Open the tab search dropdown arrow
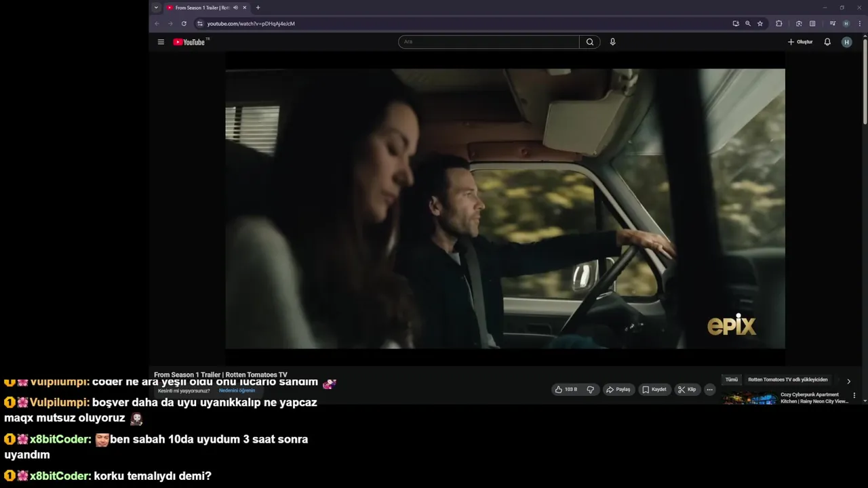 pos(156,7)
